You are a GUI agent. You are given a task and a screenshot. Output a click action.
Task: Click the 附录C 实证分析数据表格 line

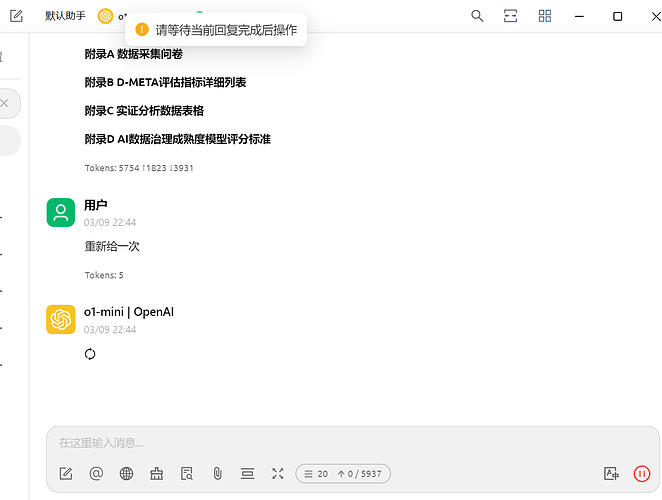pos(144,111)
